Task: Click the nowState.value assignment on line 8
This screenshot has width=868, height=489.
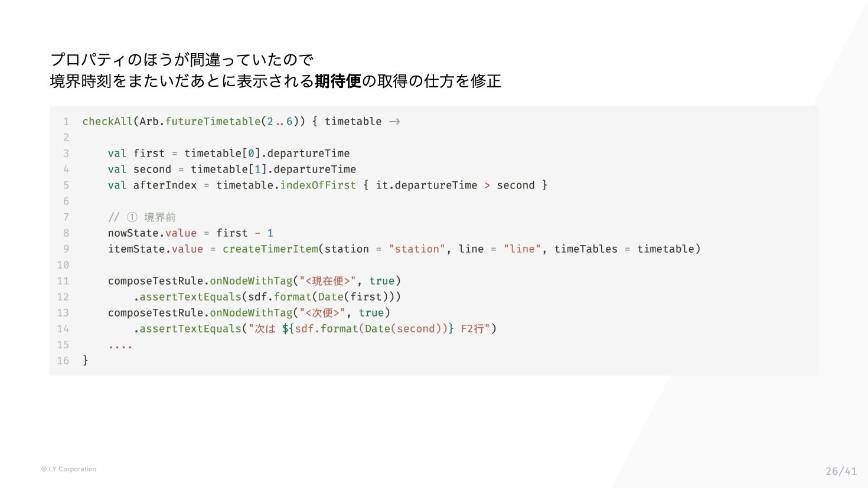Action: pyautogui.click(x=152, y=233)
